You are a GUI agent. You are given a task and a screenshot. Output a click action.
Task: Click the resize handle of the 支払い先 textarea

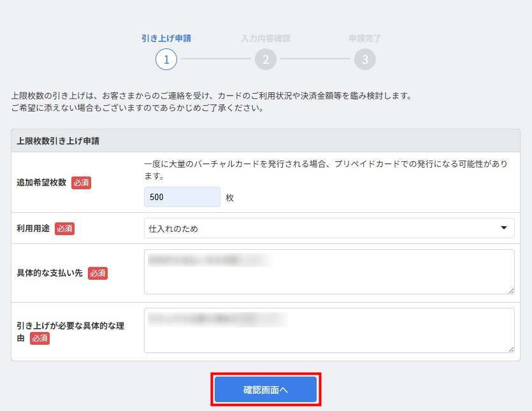[x=511, y=291]
